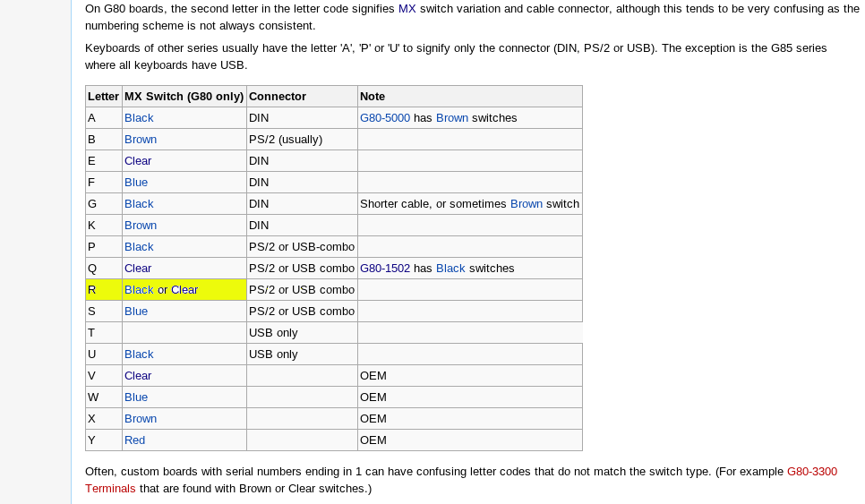The height and width of the screenshot is (504, 865).
Task: Select DIN connector cell in row G
Action: (303, 204)
